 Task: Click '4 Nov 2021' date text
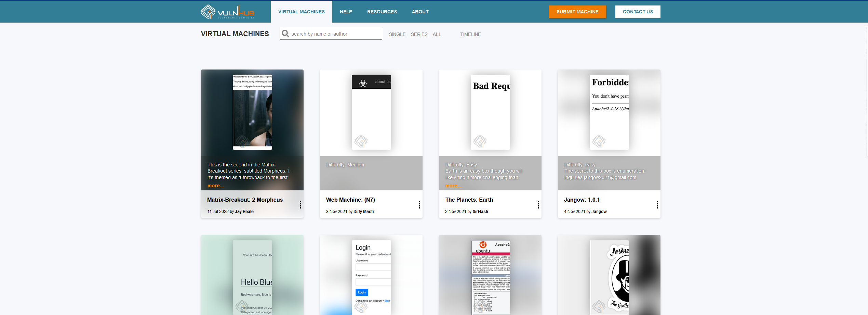574,212
